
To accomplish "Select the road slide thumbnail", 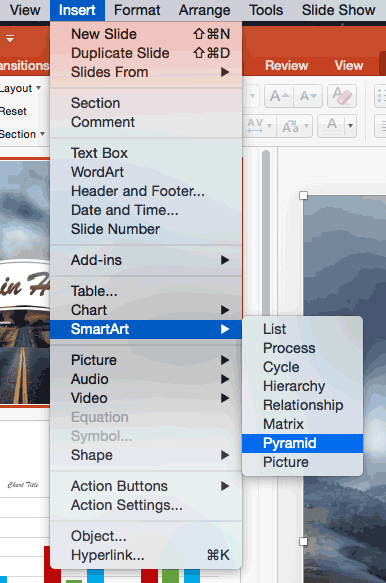I will pyautogui.click(x=25, y=283).
